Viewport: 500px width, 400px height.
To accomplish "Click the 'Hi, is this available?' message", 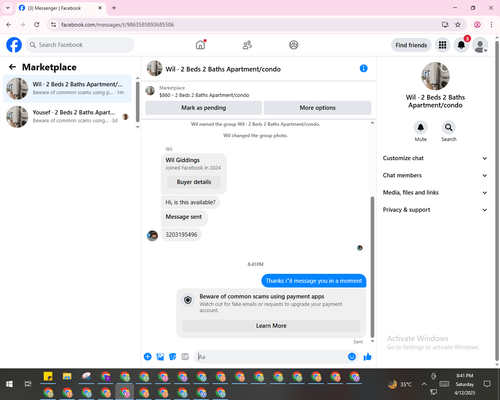I will tap(190, 202).
